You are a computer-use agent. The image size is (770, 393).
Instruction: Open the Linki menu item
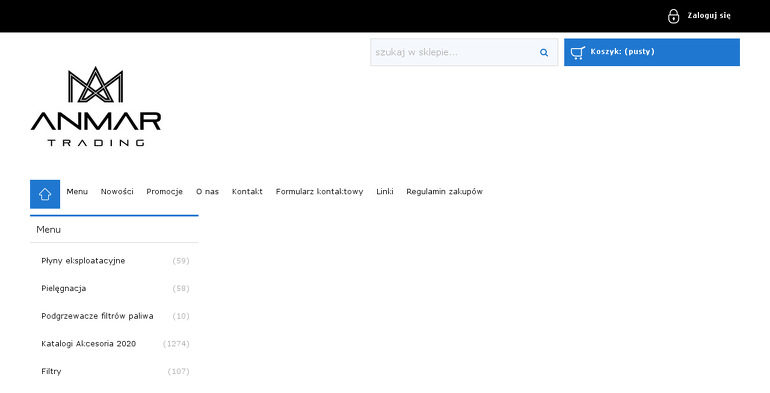point(385,192)
